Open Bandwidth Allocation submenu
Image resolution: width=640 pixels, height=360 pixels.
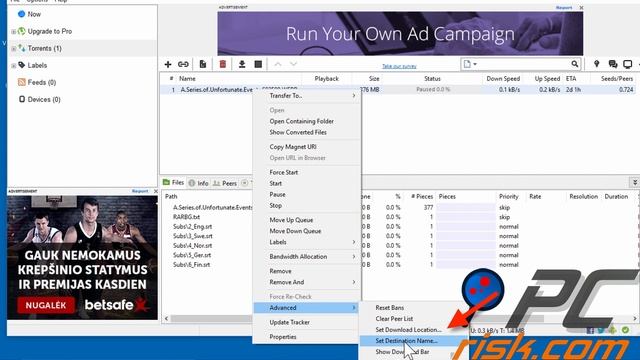pos(307,256)
